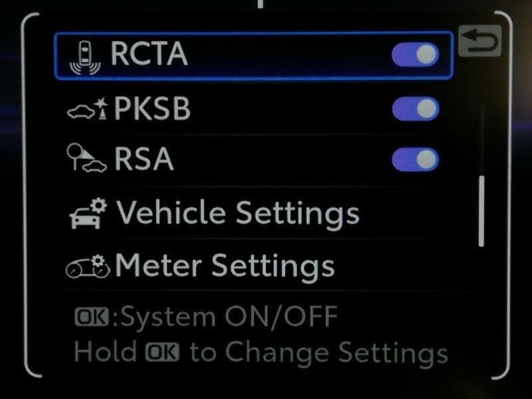Click the back arrow icon
The width and height of the screenshot is (532, 399).
pos(480,41)
